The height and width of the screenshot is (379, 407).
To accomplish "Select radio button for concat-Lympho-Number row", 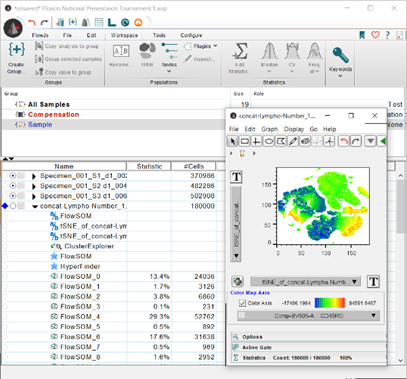I will 13,206.
